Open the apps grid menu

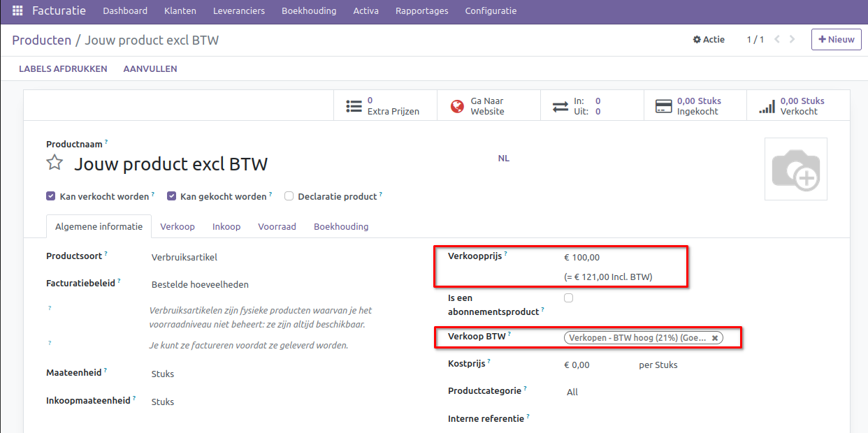pos(17,11)
